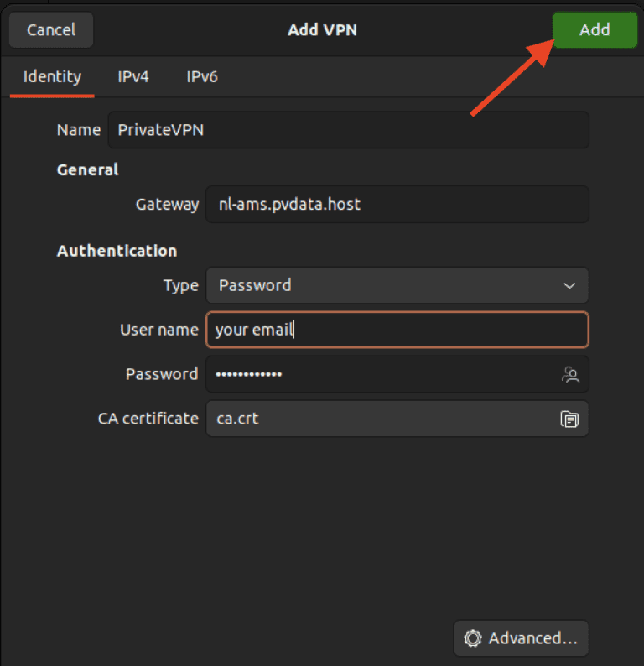The image size is (644, 666).
Task: Open the CA certificate file chooser icon
Action: (x=569, y=419)
